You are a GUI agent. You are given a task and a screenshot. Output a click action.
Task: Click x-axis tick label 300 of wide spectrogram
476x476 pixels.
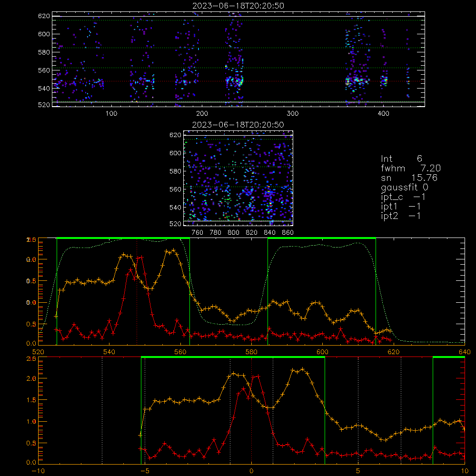coord(292,114)
